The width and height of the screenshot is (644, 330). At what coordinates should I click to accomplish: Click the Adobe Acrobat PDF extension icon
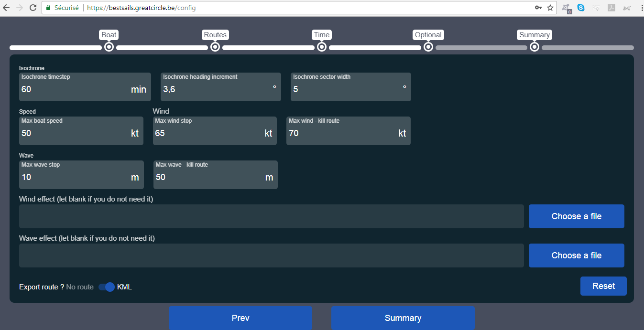click(611, 8)
